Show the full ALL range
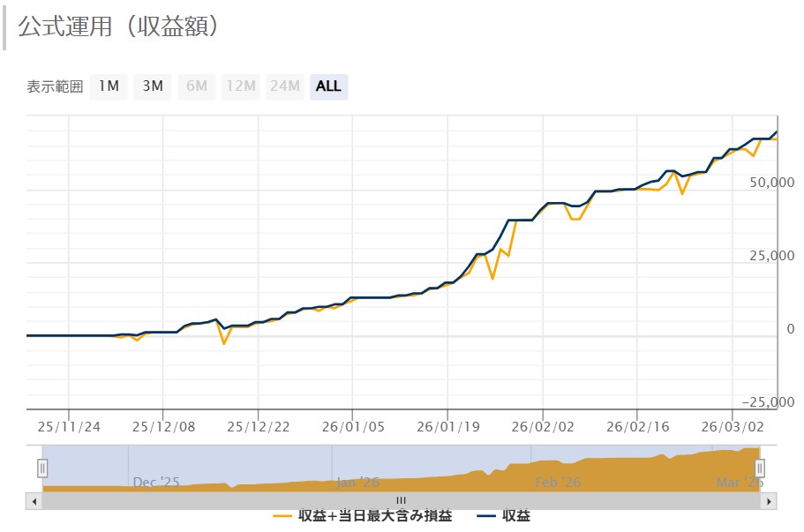This screenshot has width=804, height=532. [x=328, y=86]
